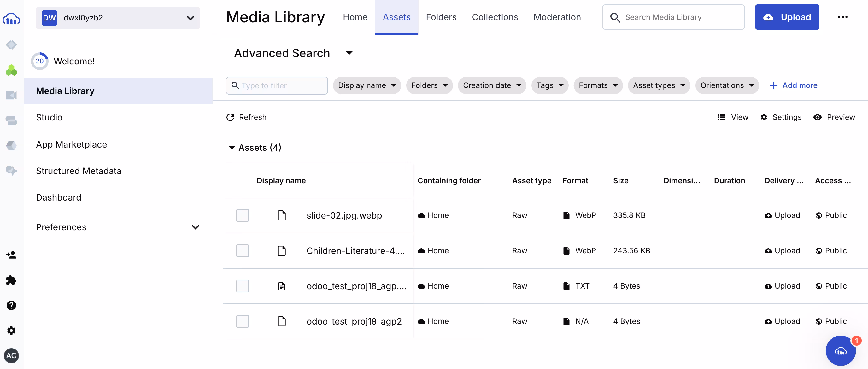The height and width of the screenshot is (369, 868).
Task: Open the Formats filter dropdown
Action: pos(598,85)
